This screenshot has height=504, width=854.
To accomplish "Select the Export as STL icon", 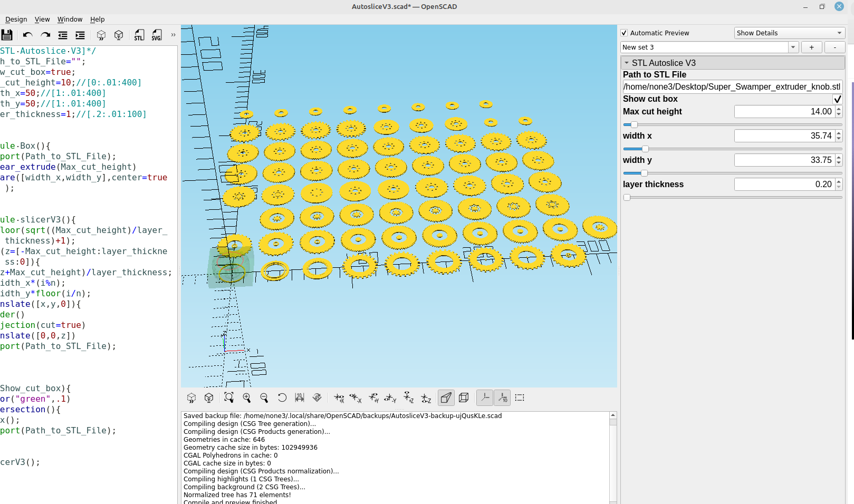I will pyautogui.click(x=139, y=35).
